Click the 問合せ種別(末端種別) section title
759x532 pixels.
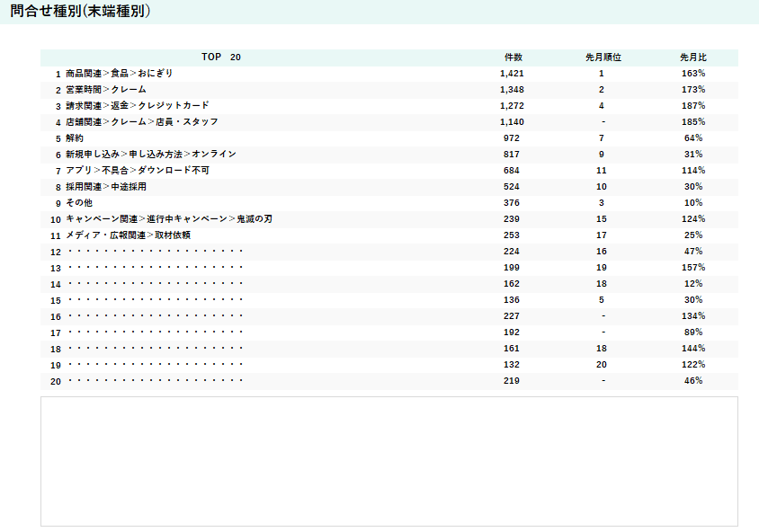[x=80, y=12]
